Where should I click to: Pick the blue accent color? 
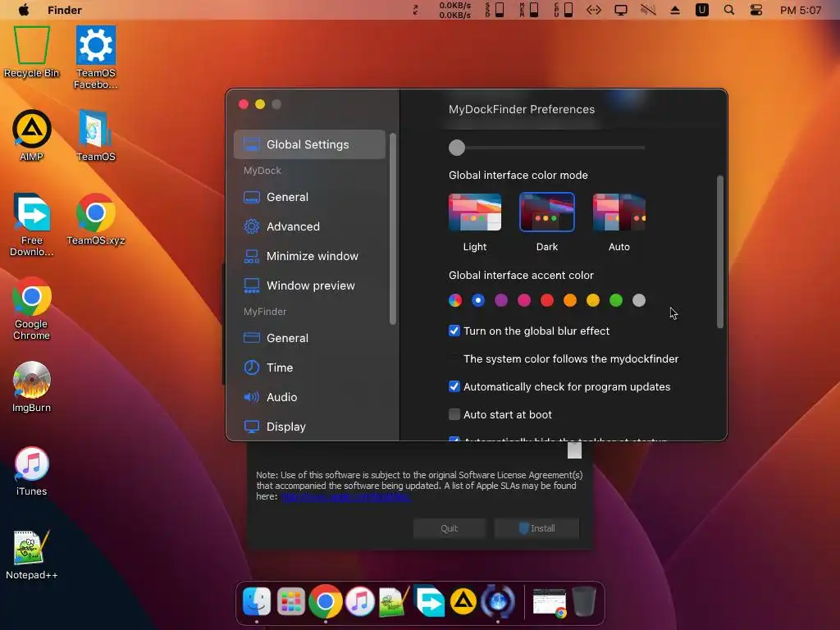click(478, 300)
